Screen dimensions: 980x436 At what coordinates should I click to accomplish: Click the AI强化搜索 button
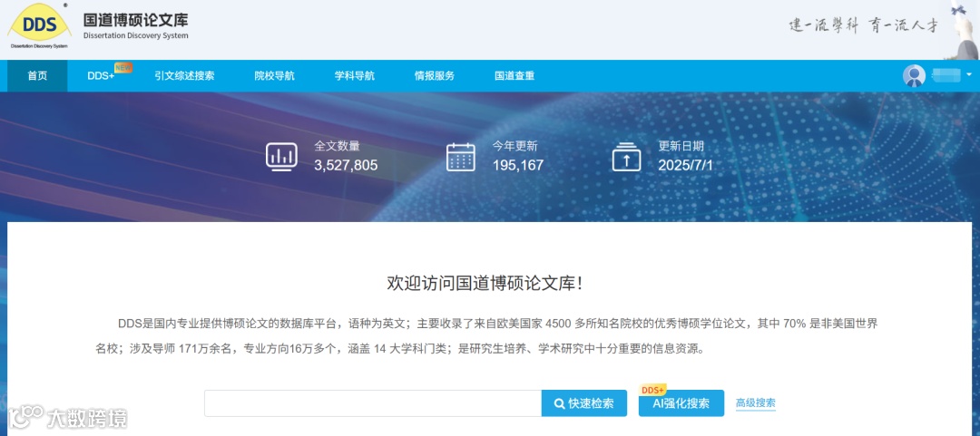click(x=681, y=403)
